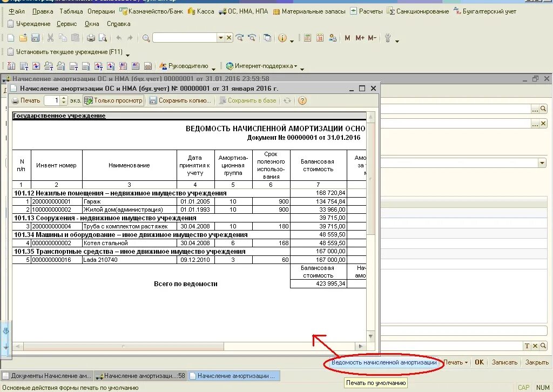The image size is (553, 392).
Task: Click the print preview icon in toolbar
Action: point(103,38)
